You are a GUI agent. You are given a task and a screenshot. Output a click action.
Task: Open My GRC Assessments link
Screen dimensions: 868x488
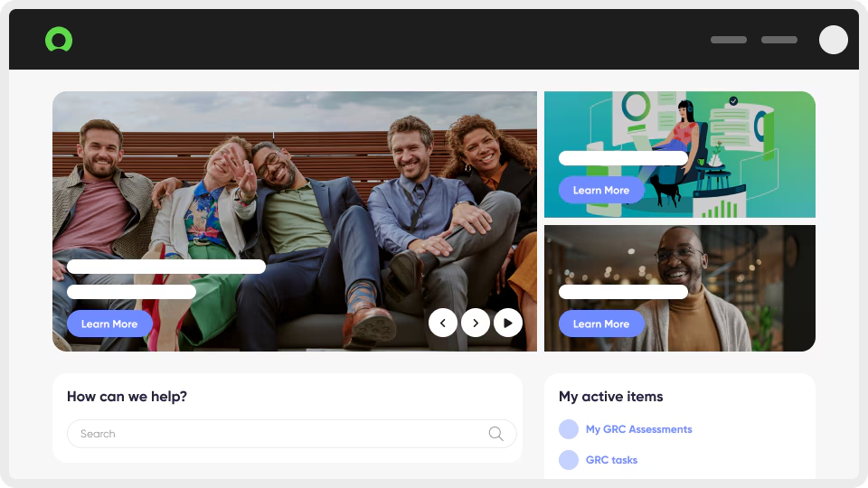tap(639, 429)
